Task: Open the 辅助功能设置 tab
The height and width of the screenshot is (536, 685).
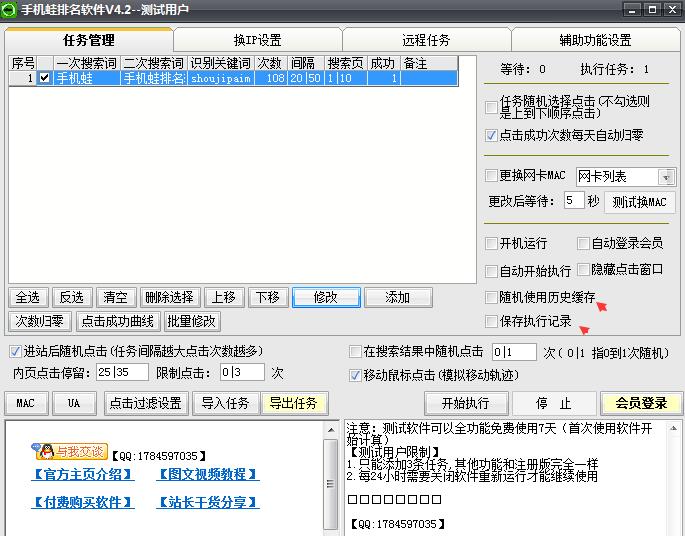Action: [595, 40]
